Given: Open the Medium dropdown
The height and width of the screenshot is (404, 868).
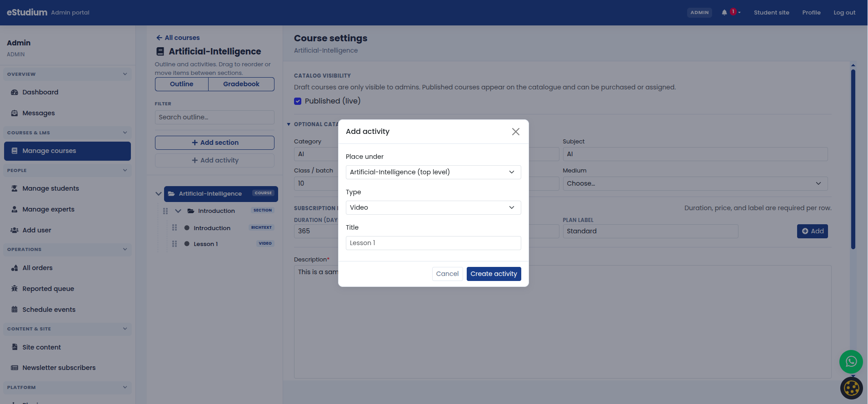Looking at the screenshot, I should 695,183.
